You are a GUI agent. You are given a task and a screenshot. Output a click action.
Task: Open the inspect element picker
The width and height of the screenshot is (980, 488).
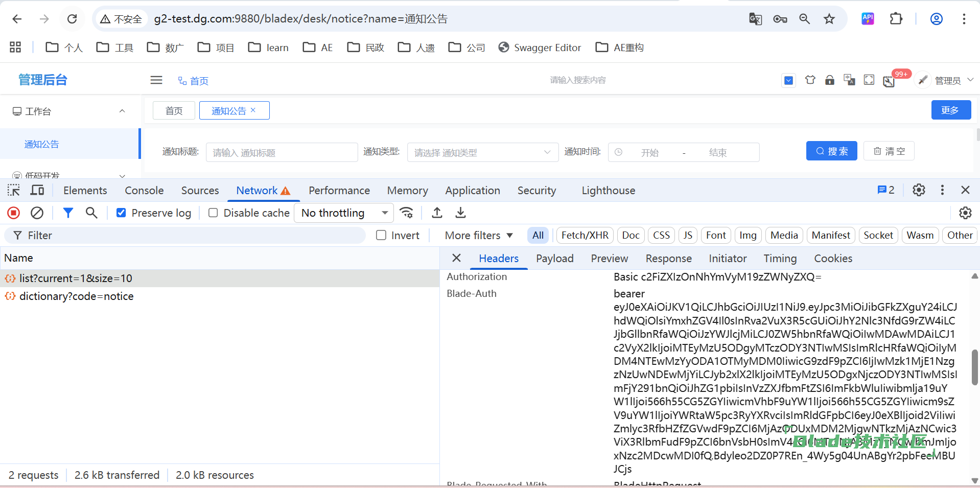[x=14, y=191]
